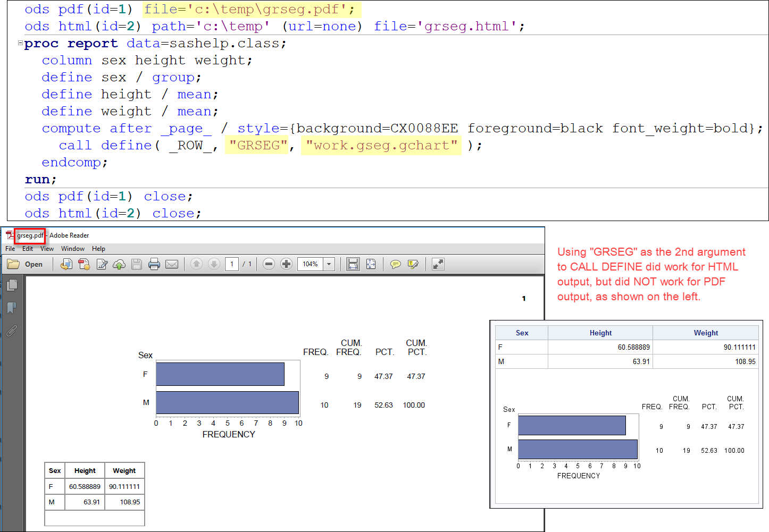The height and width of the screenshot is (532, 769).
Task: Open the Page Thumbnails side panel
Action: pos(12,285)
